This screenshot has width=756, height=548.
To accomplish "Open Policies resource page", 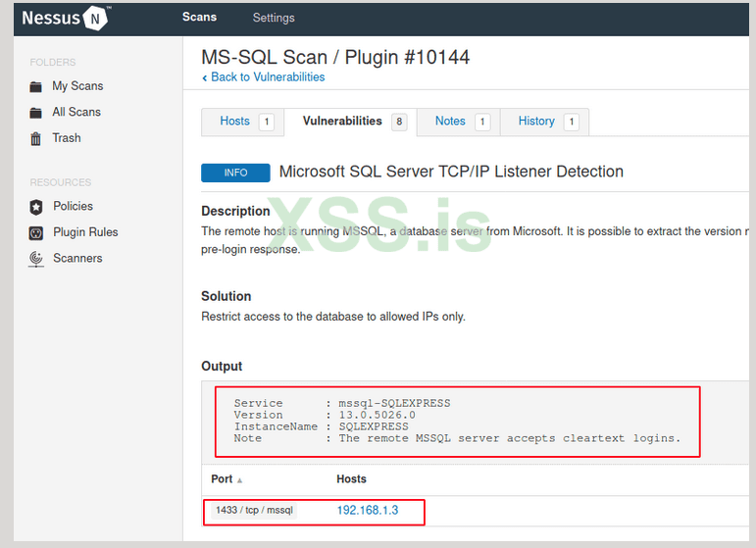I will 73,206.
